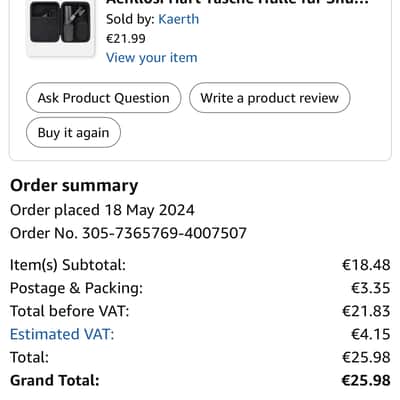This screenshot has height=400, width=400.
Task: Click the €18.48 subtotal amount
Action: coord(366,265)
